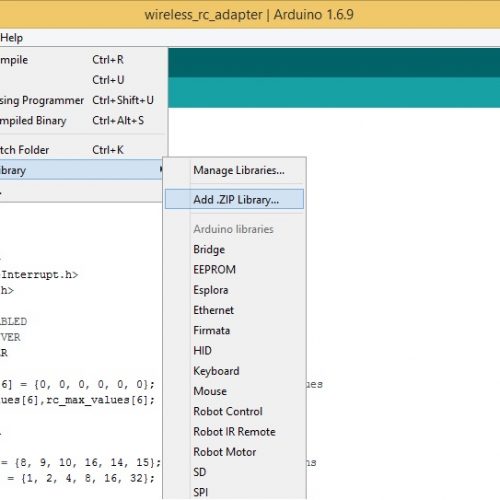Choose Upload Using Programmer menu entry

click(x=83, y=100)
